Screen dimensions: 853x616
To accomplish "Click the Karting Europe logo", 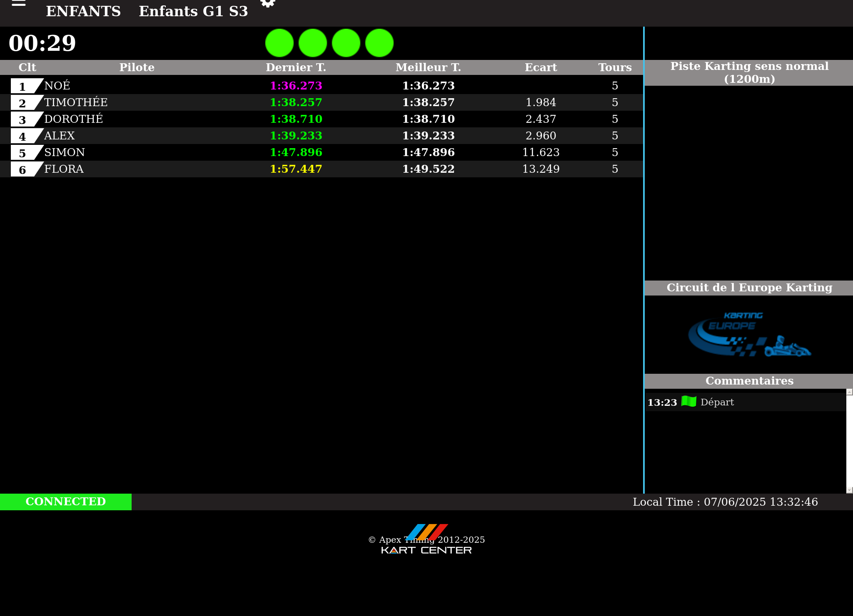I will [x=749, y=335].
